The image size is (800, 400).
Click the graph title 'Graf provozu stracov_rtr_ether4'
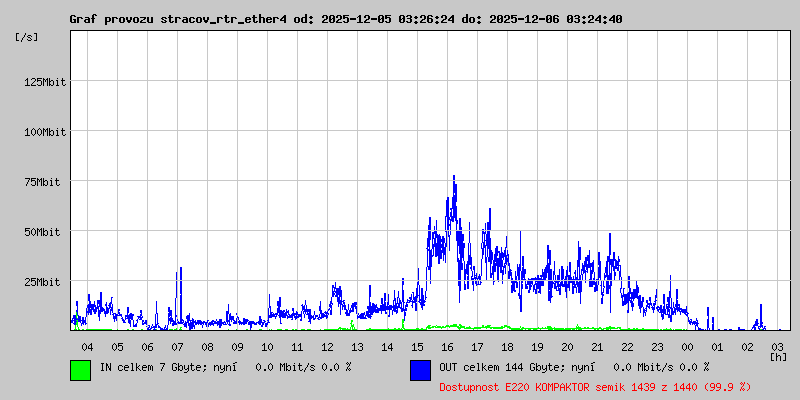177,19
